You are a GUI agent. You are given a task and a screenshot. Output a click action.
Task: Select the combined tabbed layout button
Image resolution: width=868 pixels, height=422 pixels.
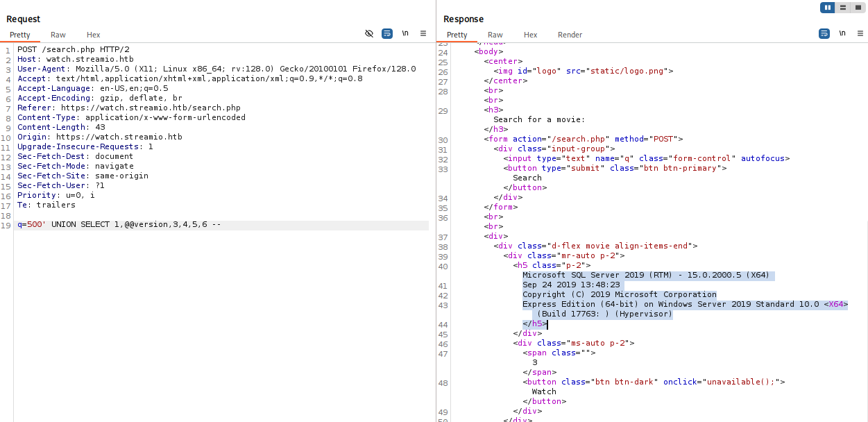coord(858,8)
